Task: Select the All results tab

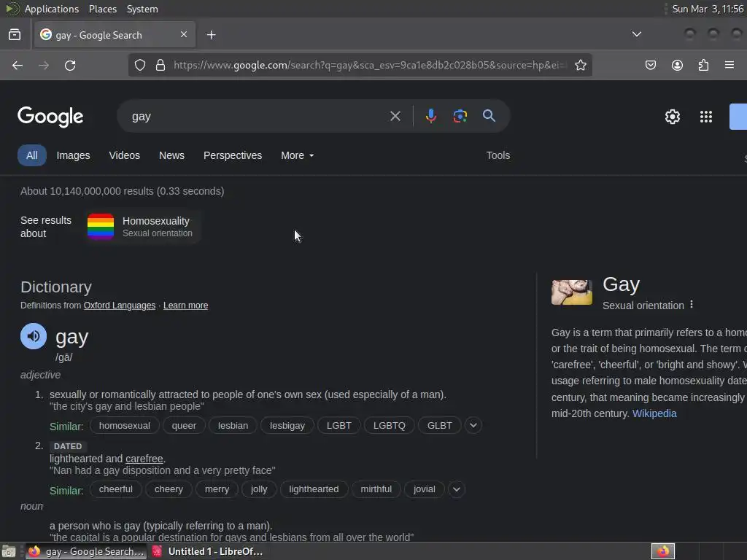Action: coord(32,155)
